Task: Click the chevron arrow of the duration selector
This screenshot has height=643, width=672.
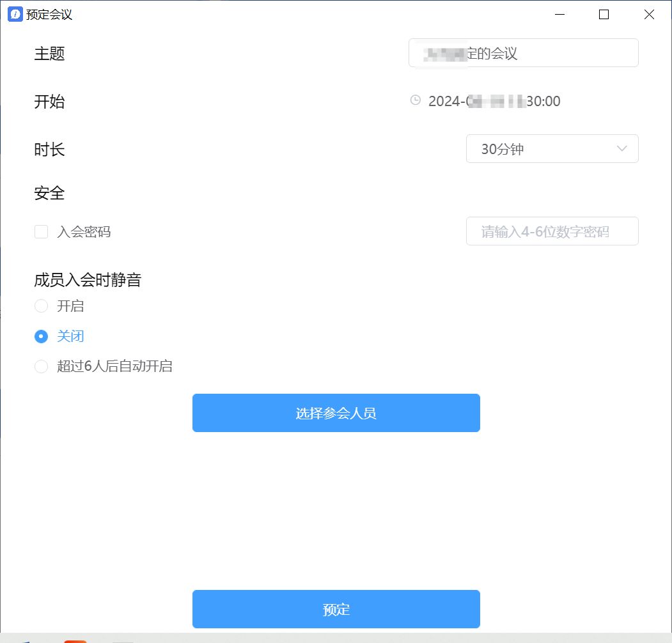Action: point(621,149)
